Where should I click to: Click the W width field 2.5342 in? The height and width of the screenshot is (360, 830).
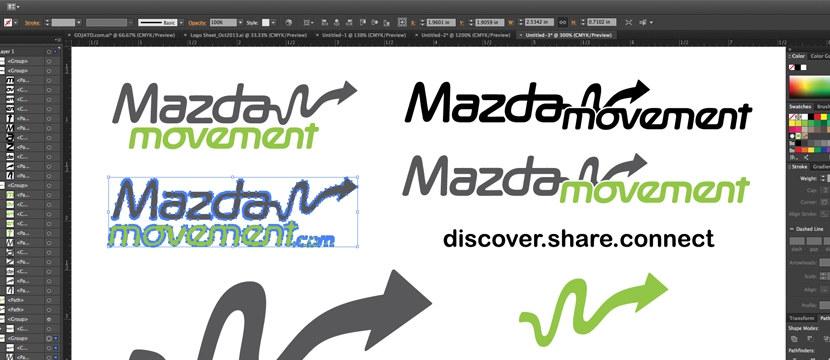539,23
